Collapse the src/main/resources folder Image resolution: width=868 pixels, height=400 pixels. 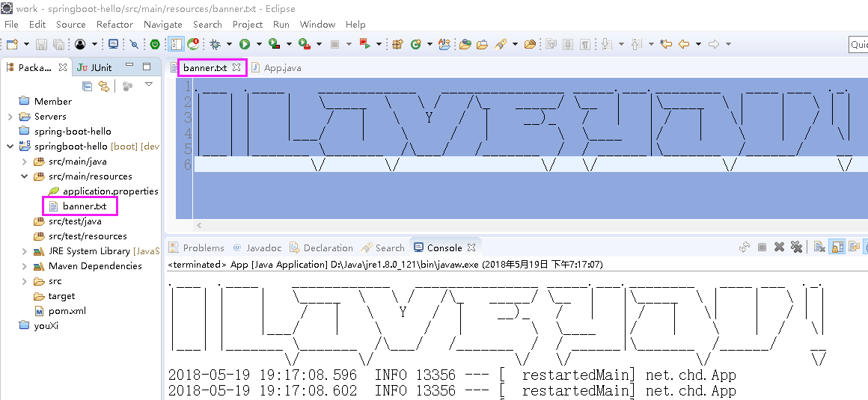[x=25, y=176]
